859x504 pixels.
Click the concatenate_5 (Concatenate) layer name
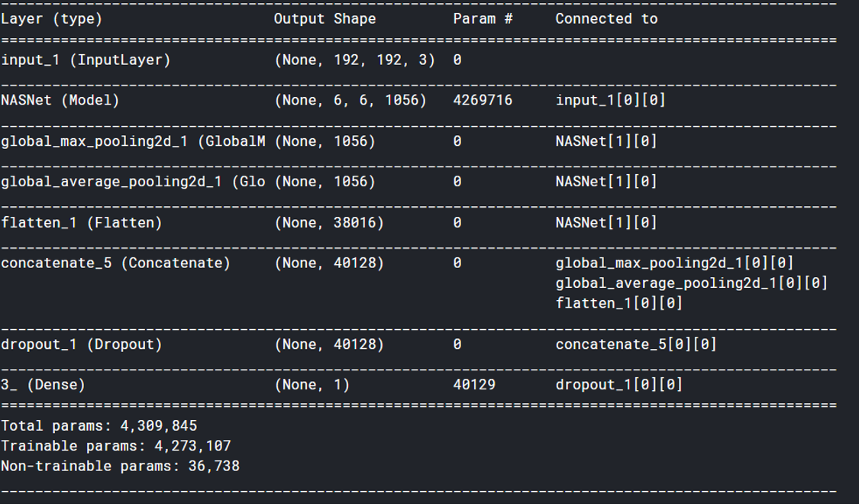pos(115,263)
